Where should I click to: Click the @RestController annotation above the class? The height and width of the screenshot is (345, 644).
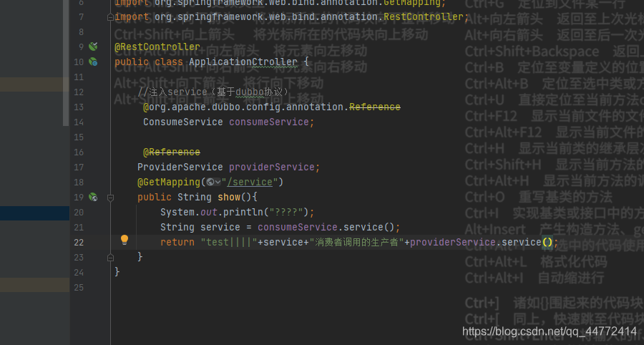click(x=157, y=47)
